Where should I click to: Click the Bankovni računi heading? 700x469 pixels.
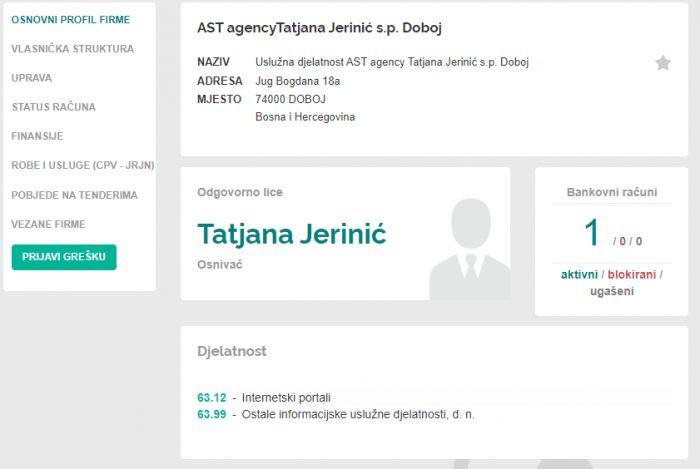[x=612, y=192]
